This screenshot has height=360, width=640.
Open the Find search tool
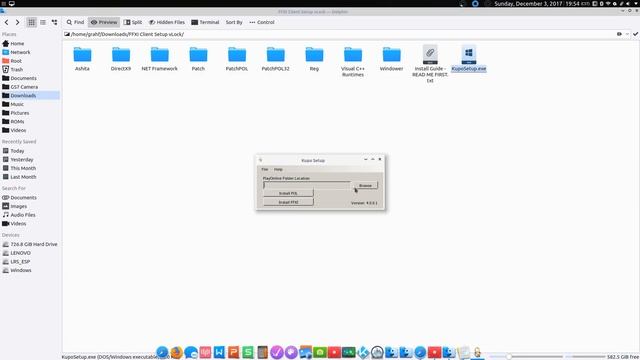click(75, 22)
